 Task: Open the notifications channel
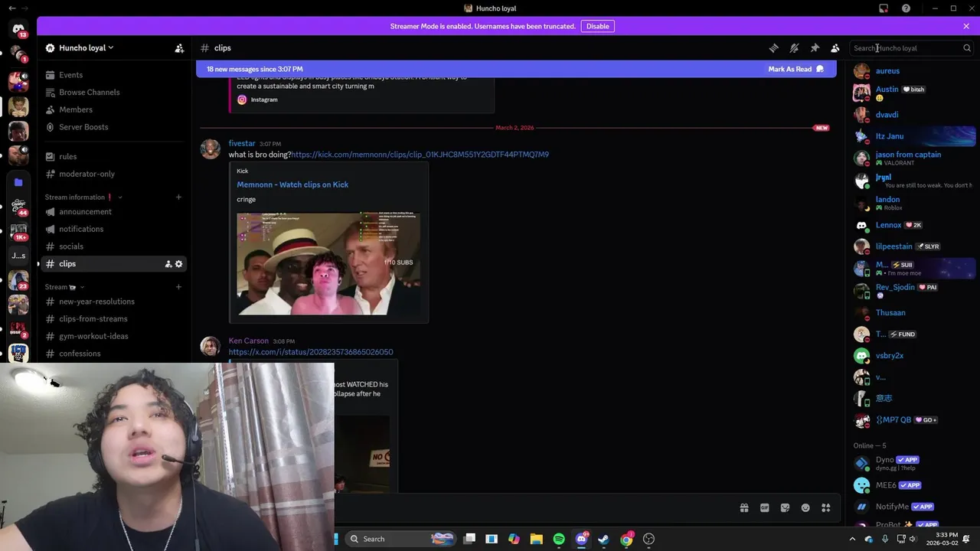pos(115,229)
